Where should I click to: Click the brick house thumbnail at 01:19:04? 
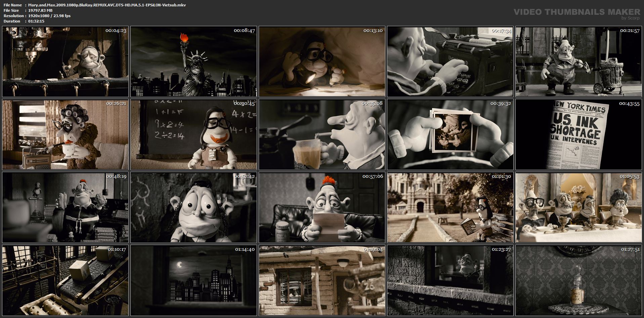[322, 280]
